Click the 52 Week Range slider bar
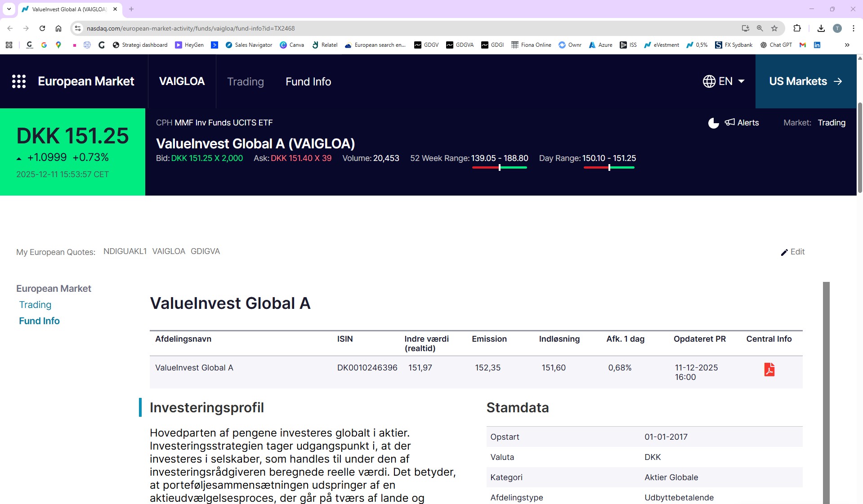Viewport: 863px width, 504px height. [499, 167]
